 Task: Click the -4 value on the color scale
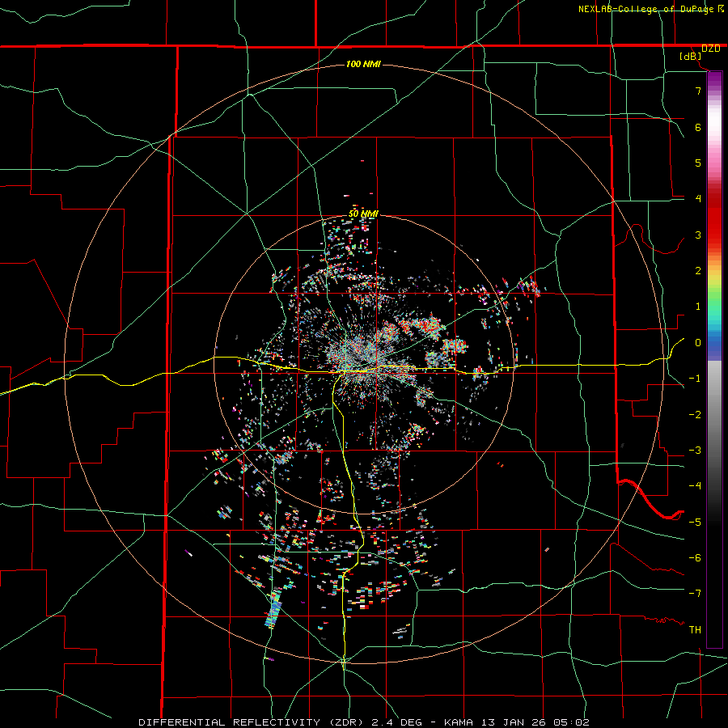pyautogui.click(x=695, y=486)
